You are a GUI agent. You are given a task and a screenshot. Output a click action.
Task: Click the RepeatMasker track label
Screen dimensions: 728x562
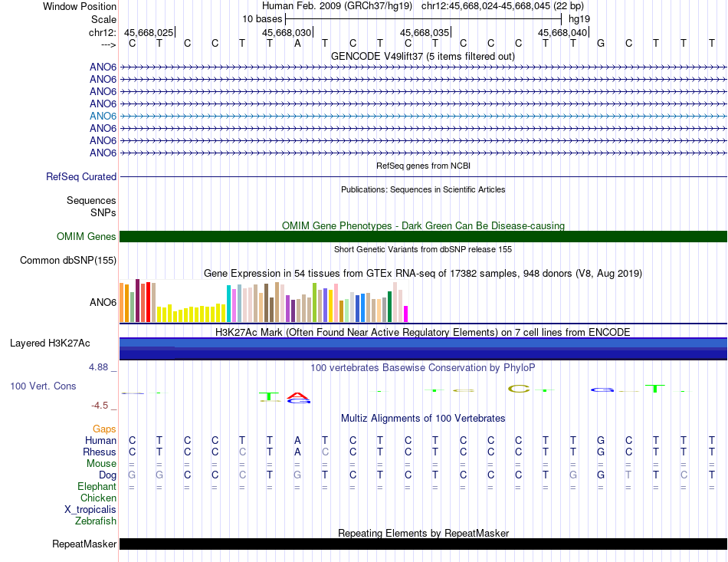[84, 544]
